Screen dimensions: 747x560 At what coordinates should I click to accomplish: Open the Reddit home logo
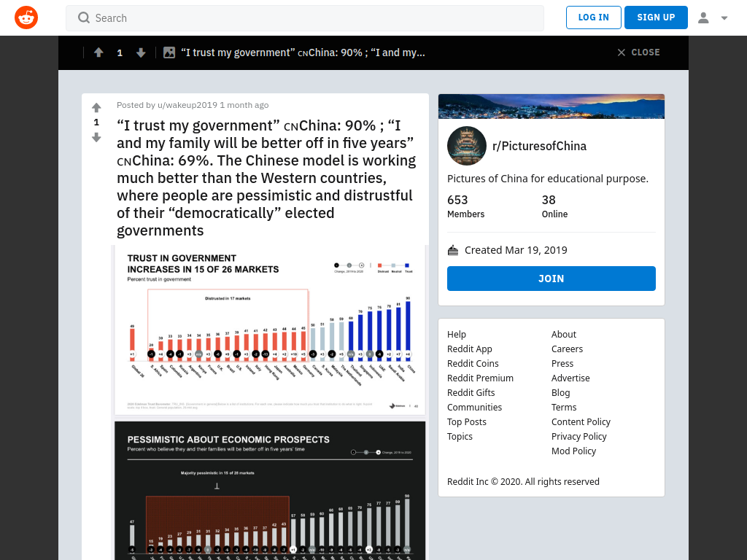coord(26,17)
